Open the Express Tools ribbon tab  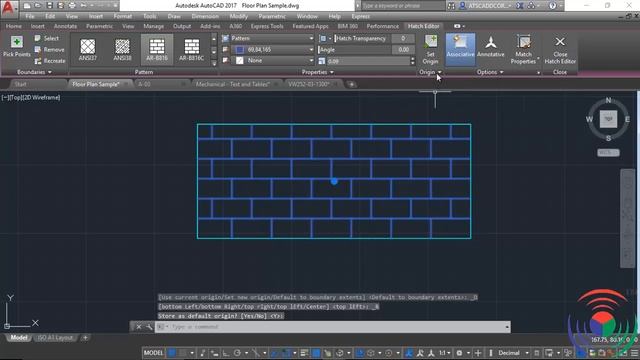pos(267,26)
